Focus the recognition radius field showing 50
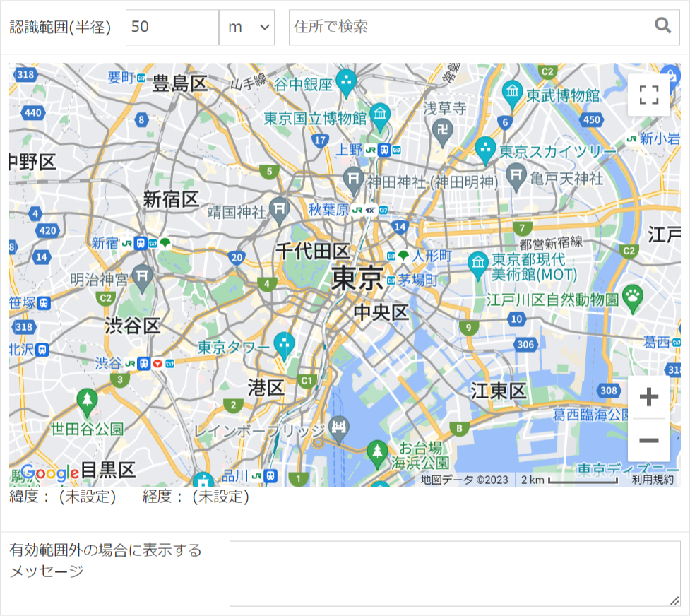690x616 pixels. 172,28
